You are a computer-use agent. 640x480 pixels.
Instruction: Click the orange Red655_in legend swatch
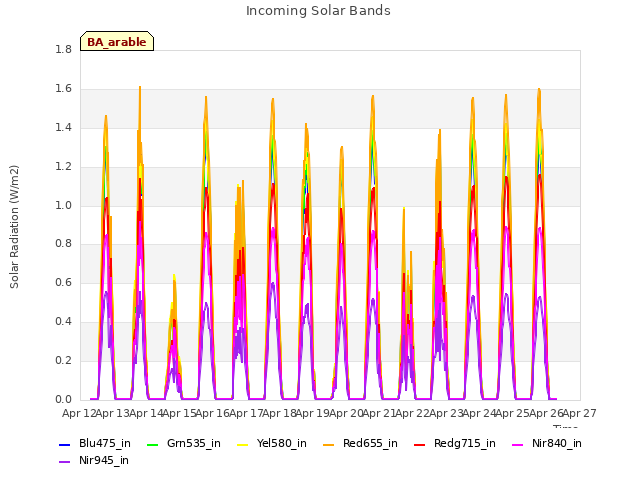coord(329,444)
